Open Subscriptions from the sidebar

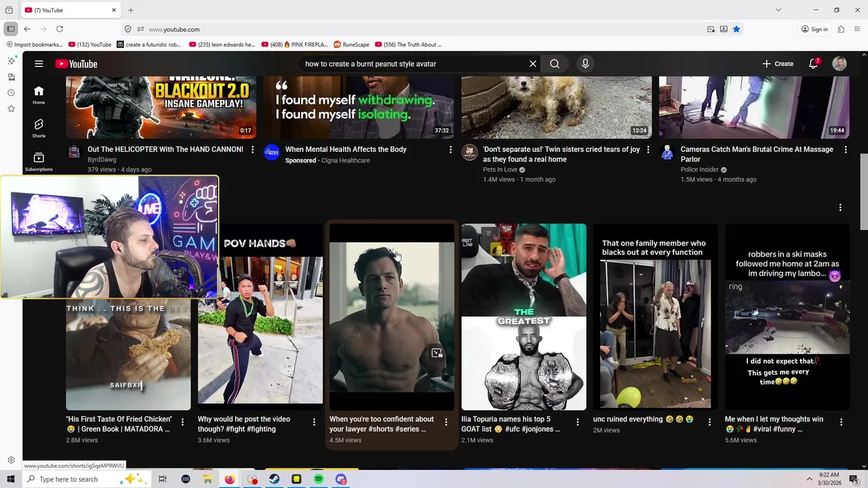coord(39,161)
